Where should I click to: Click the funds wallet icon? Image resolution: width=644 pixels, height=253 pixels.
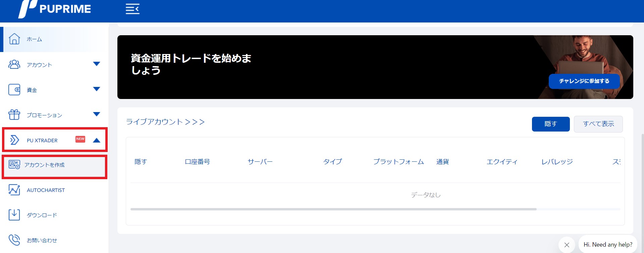point(14,90)
